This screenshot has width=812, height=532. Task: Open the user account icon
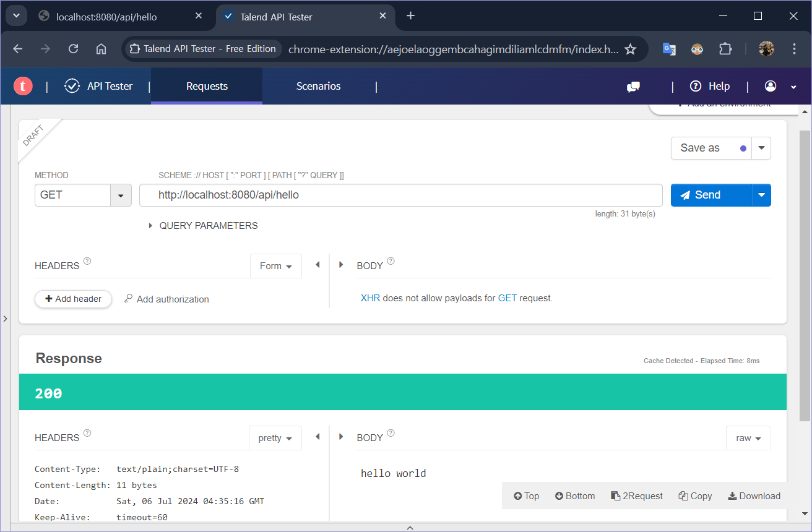point(771,86)
